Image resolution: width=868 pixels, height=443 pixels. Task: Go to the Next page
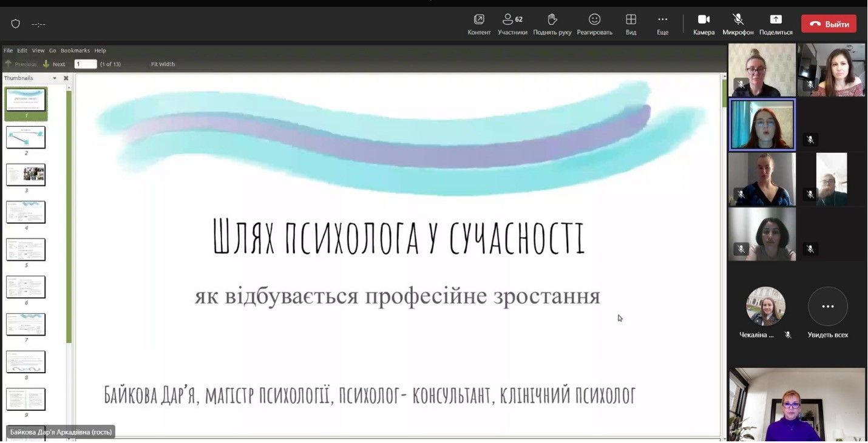click(54, 64)
